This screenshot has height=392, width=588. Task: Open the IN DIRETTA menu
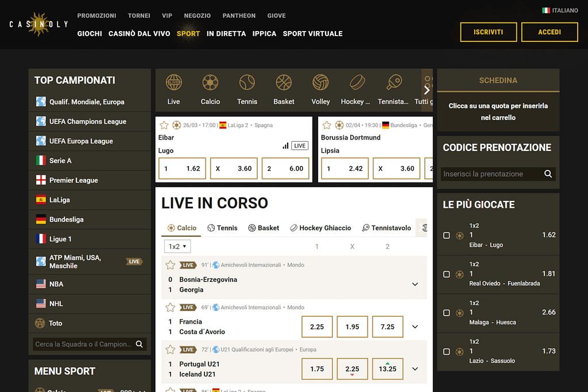coord(226,34)
